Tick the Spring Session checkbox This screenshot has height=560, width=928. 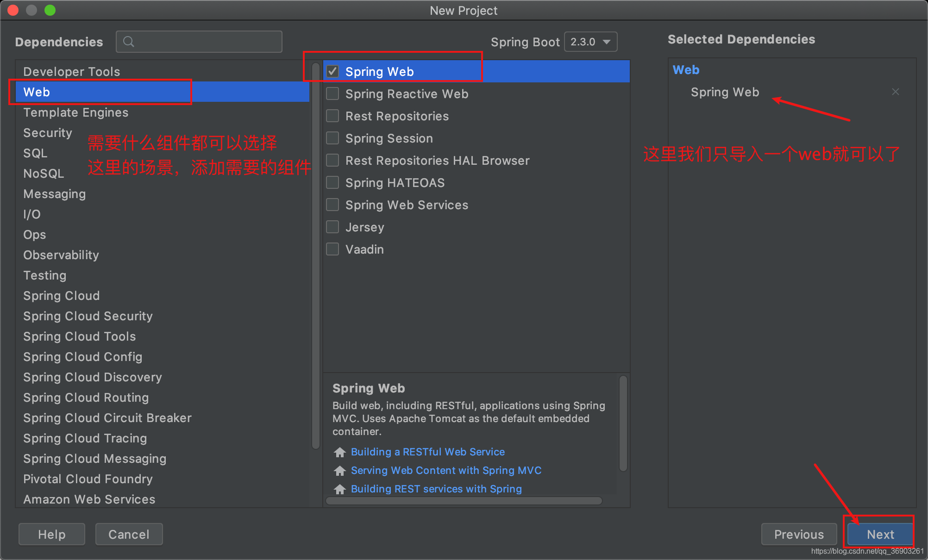tap(332, 138)
